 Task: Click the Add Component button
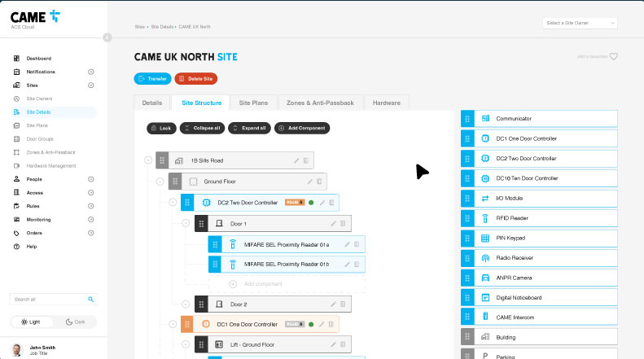click(302, 128)
